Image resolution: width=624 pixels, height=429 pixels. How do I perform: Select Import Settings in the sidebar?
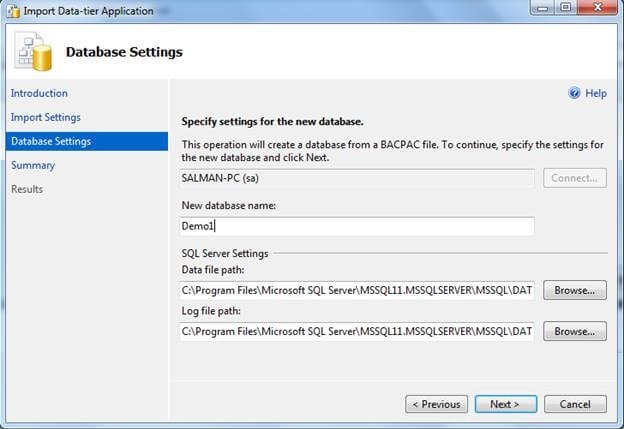(45, 117)
